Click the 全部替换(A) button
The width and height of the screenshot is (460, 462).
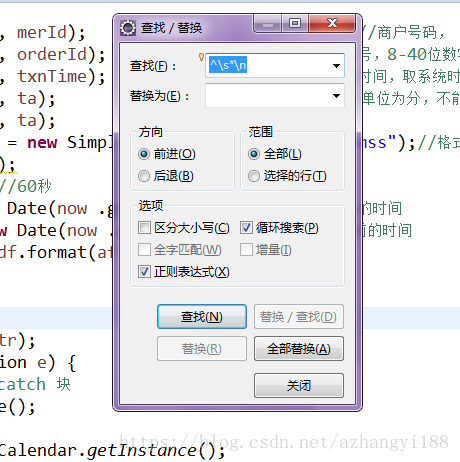click(x=299, y=349)
